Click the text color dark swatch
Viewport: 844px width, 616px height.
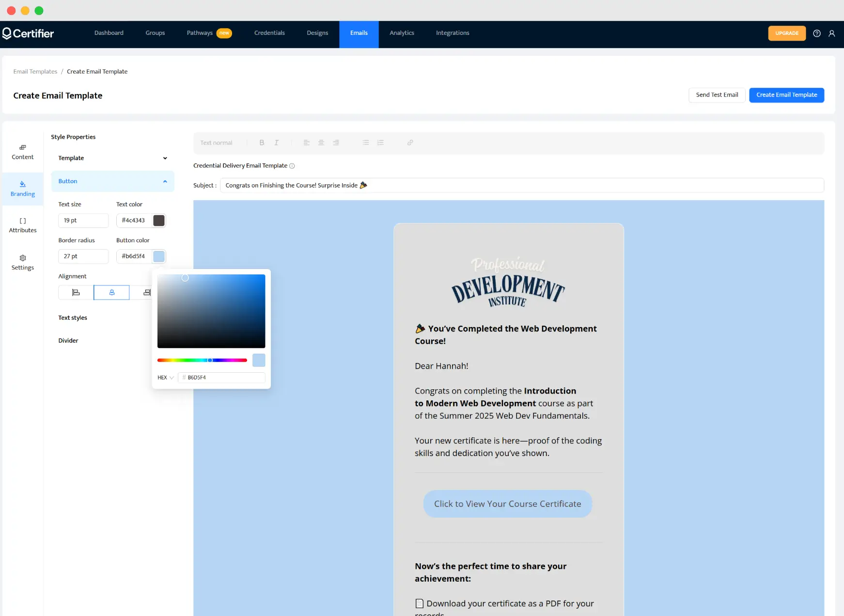pyautogui.click(x=159, y=221)
